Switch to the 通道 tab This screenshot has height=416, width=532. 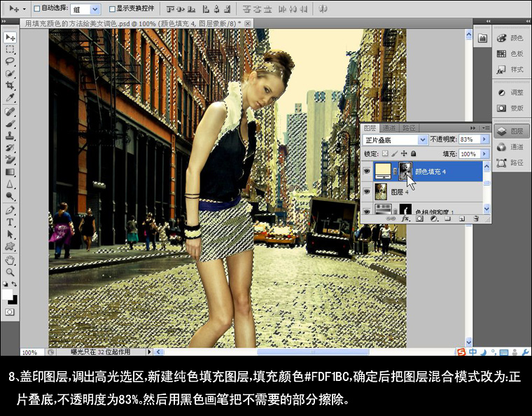pyautogui.click(x=389, y=128)
